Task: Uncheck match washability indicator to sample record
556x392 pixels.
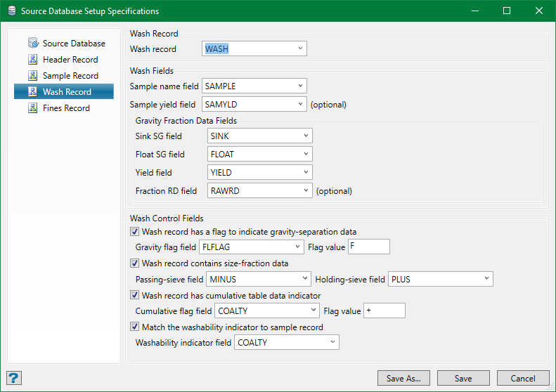Action: click(135, 327)
